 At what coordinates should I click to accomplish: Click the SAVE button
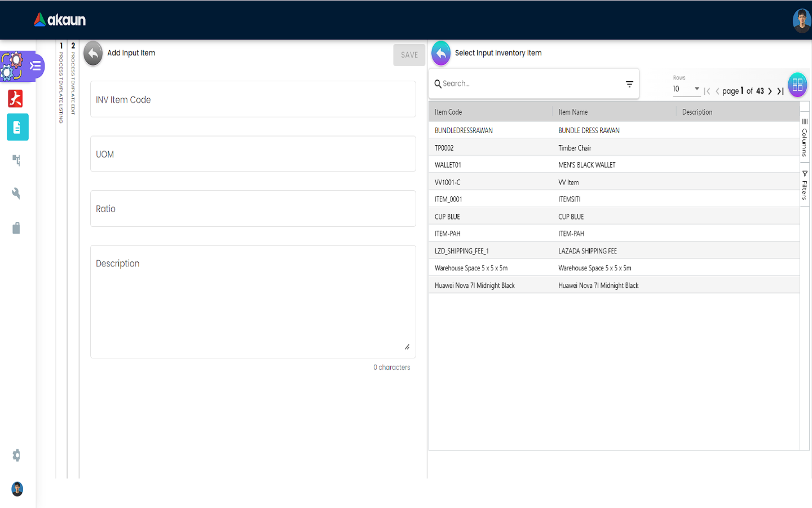tap(409, 55)
